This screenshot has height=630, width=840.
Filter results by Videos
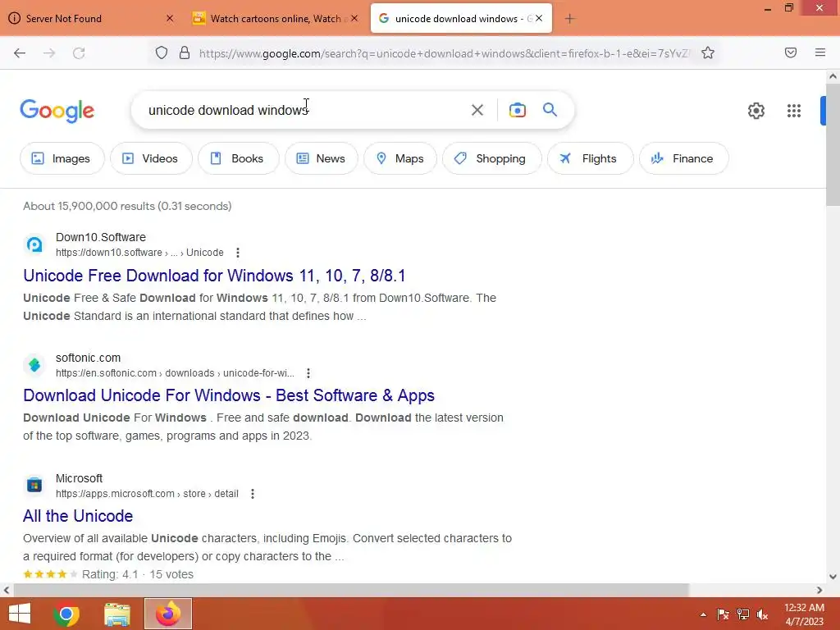tap(151, 158)
